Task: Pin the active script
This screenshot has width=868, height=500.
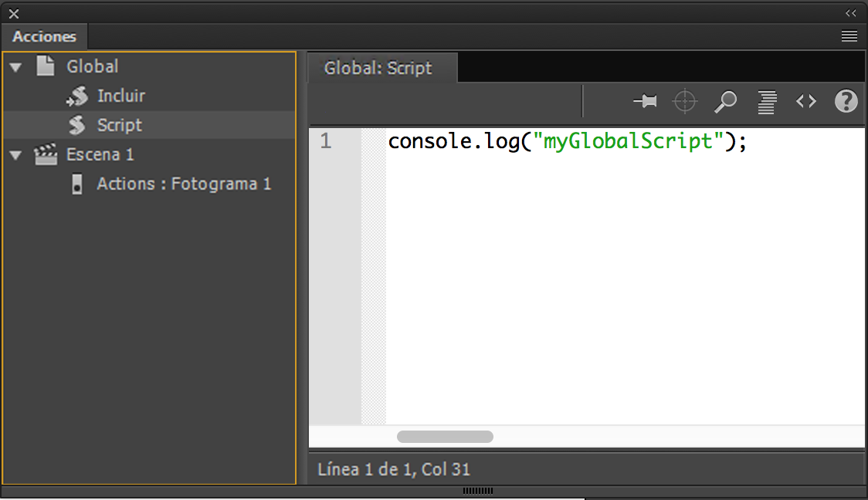Action: (645, 101)
